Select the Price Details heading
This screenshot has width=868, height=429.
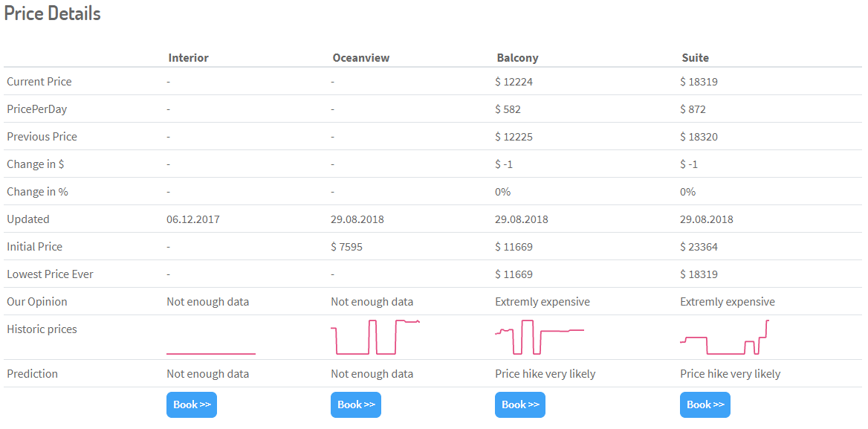53,13
